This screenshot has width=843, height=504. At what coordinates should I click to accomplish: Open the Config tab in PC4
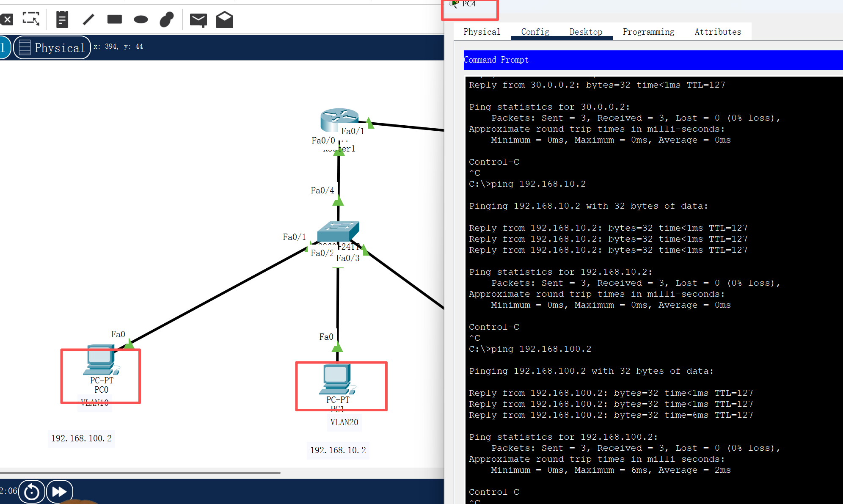(x=535, y=32)
